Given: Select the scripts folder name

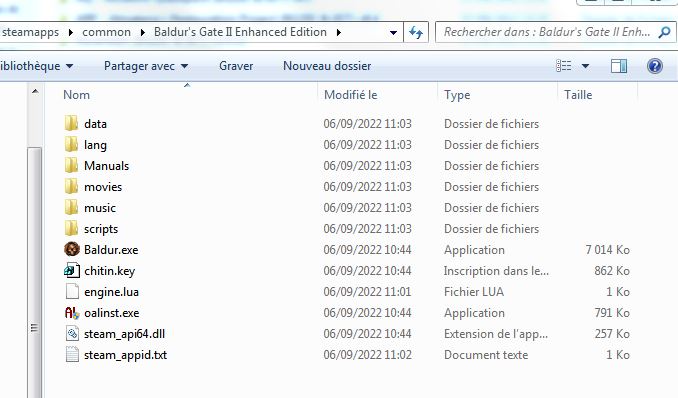Looking at the screenshot, I should click(101, 229).
